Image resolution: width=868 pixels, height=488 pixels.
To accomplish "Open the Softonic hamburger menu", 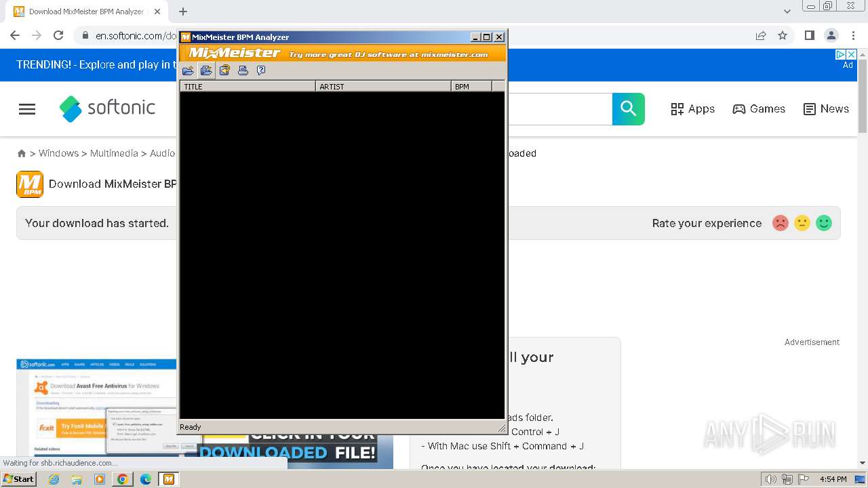I will pos(27,109).
